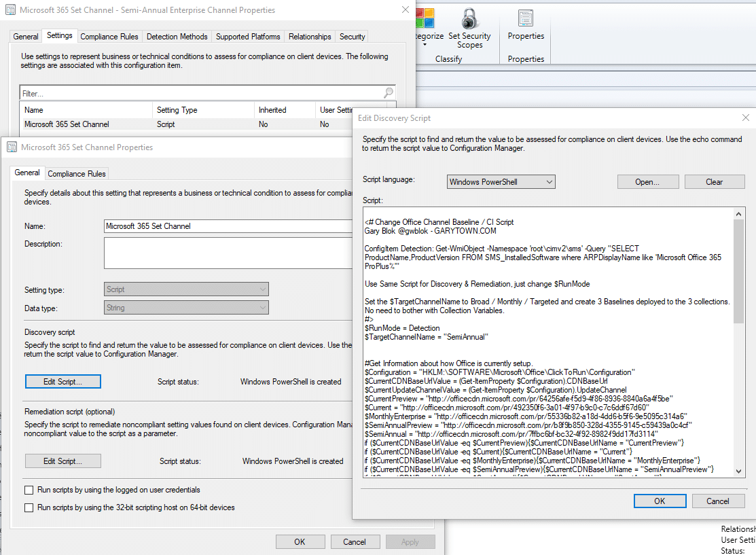The image size is (756, 555).
Task: Click the script editor vertical scrollbar
Action: [x=738, y=272]
